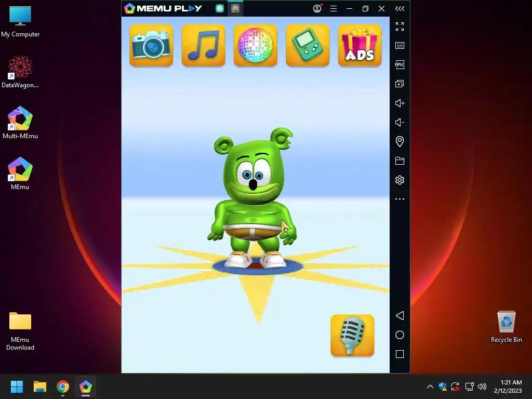Image resolution: width=532 pixels, height=399 pixels.
Task: Switch to the MEmu home tab
Action: click(x=220, y=8)
